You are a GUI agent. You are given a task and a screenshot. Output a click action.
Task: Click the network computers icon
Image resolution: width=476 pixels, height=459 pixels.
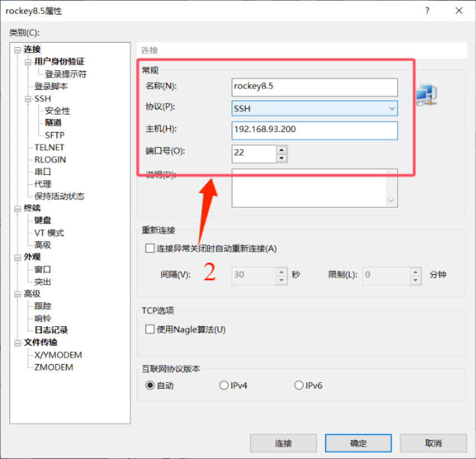[427, 95]
